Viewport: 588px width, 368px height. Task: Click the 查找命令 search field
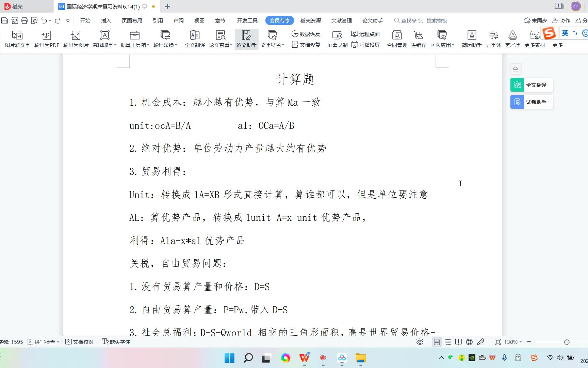coord(421,20)
